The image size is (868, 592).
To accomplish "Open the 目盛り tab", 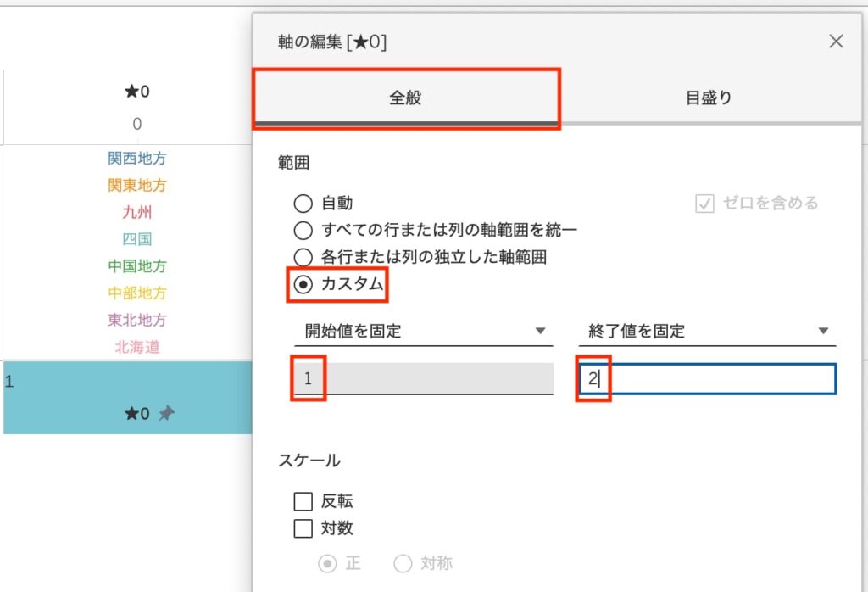I will (x=708, y=98).
